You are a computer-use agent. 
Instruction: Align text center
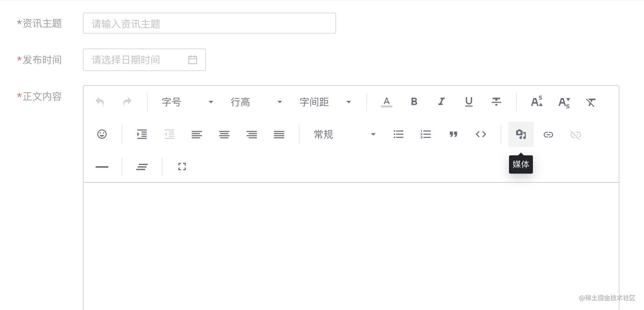(224, 134)
